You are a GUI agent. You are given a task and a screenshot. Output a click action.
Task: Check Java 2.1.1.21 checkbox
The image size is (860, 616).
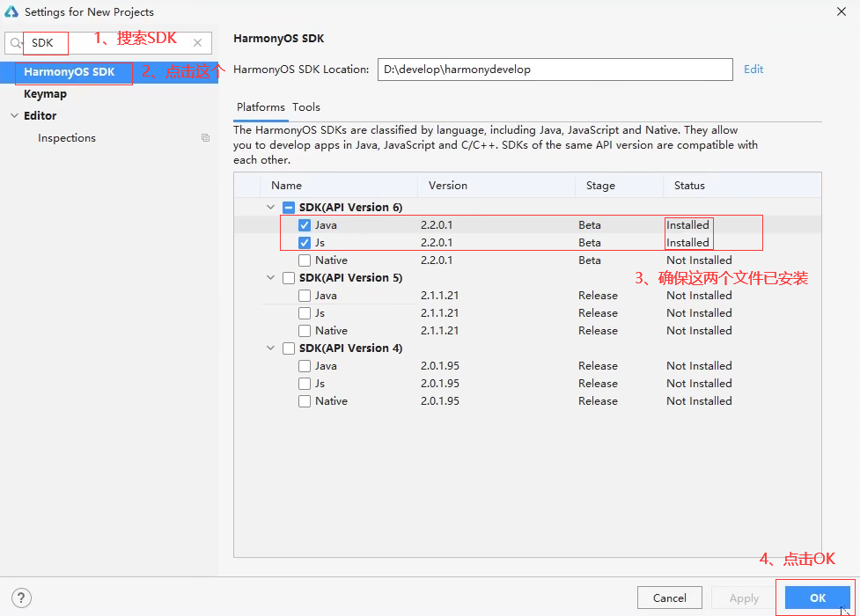tap(305, 295)
